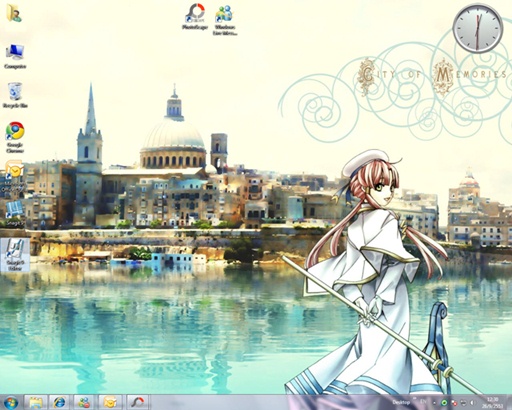Image resolution: width=512 pixels, height=410 pixels.
Task: Open the Recycle Bin icon
Action: pyautogui.click(x=15, y=95)
